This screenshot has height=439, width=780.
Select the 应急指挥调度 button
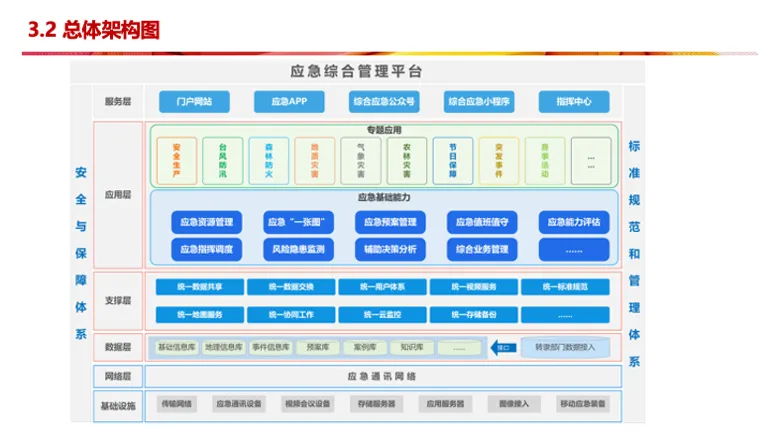[x=206, y=250]
